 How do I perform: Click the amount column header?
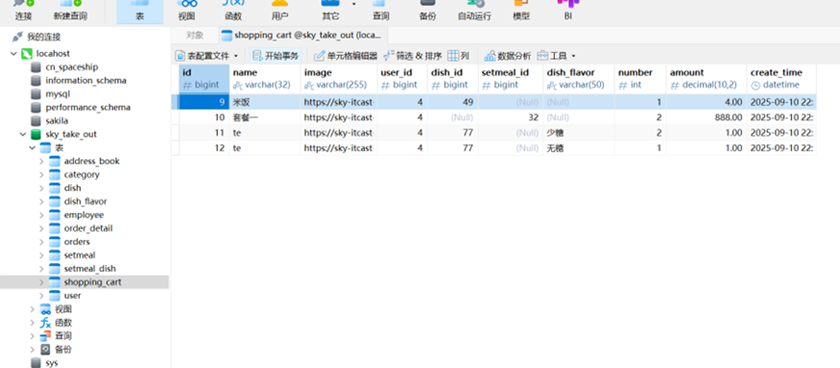tap(707, 79)
